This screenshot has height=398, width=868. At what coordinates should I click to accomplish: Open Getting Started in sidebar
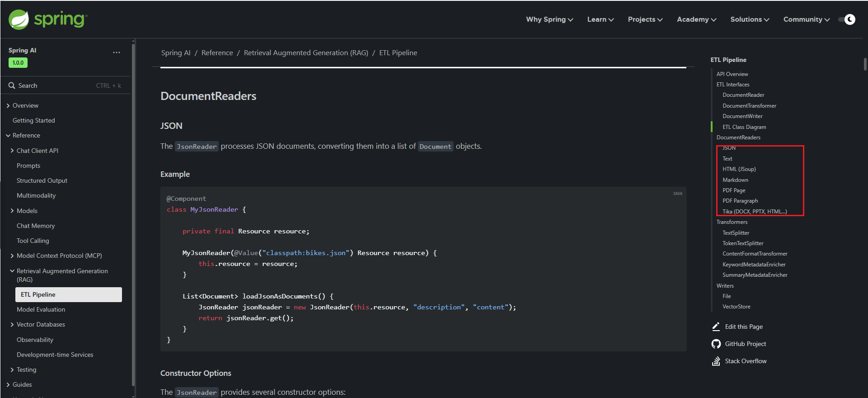(34, 120)
